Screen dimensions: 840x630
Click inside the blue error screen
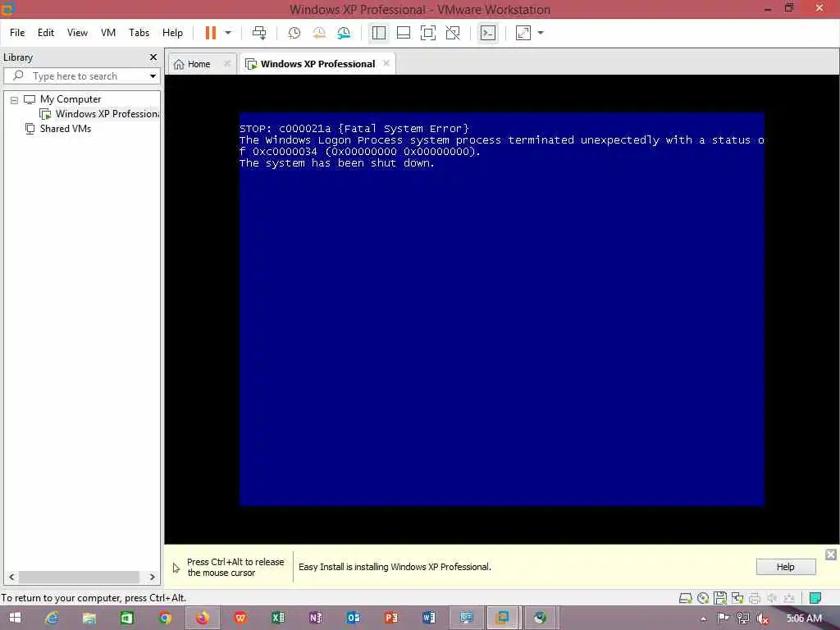[501, 309]
